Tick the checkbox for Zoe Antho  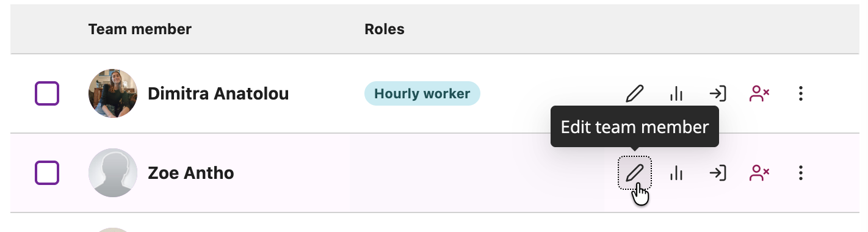[47, 173]
